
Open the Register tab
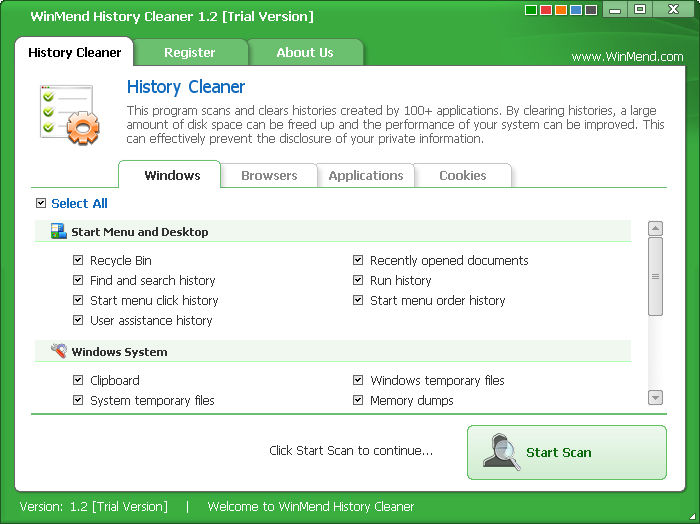point(190,52)
